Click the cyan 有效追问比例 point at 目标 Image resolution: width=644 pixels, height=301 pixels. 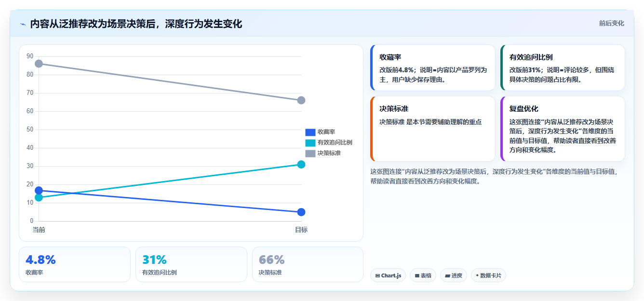tap(301, 164)
